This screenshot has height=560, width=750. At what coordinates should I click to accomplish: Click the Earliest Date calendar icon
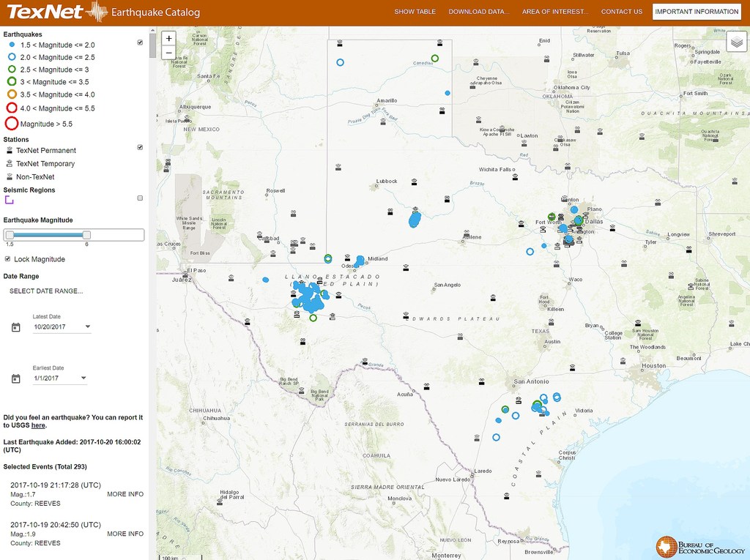pos(15,378)
